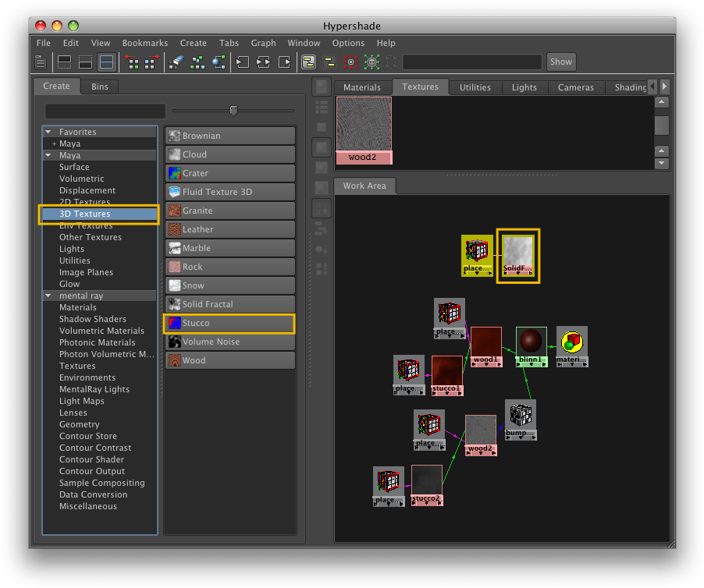Show input and output connections icon

tap(264, 62)
